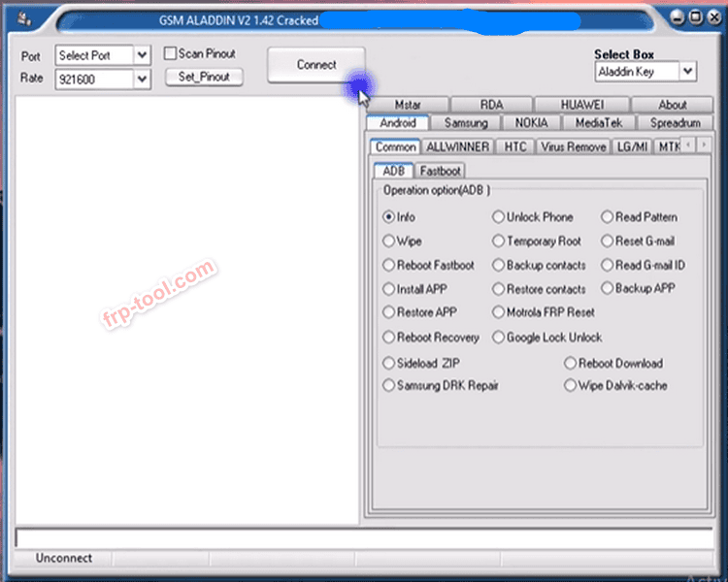
Task: Select the Samsung DRK Repair option
Action: tap(389, 385)
